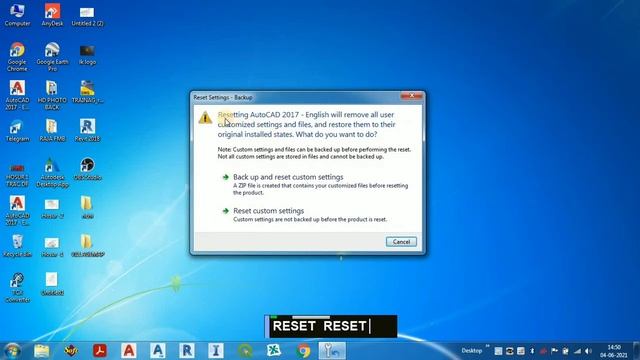Select HOSUR 1 TRAC DF desktop icon
This screenshot has width=640, height=360.
pos(17,175)
